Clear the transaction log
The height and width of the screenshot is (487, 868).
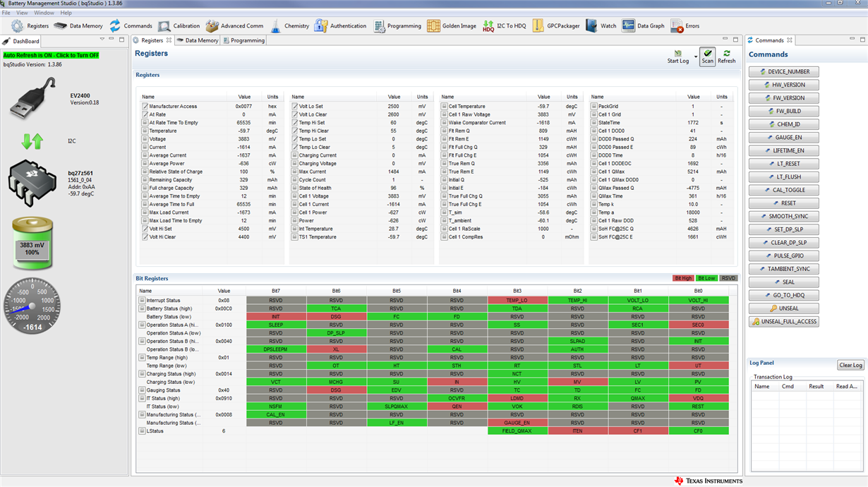[x=850, y=365]
